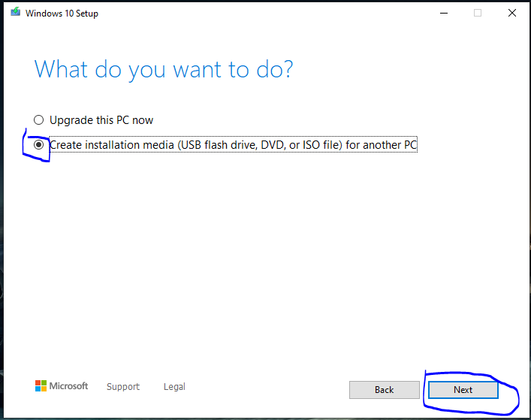
Task: Continue with the Next button
Action: pyautogui.click(x=463, y=390)
